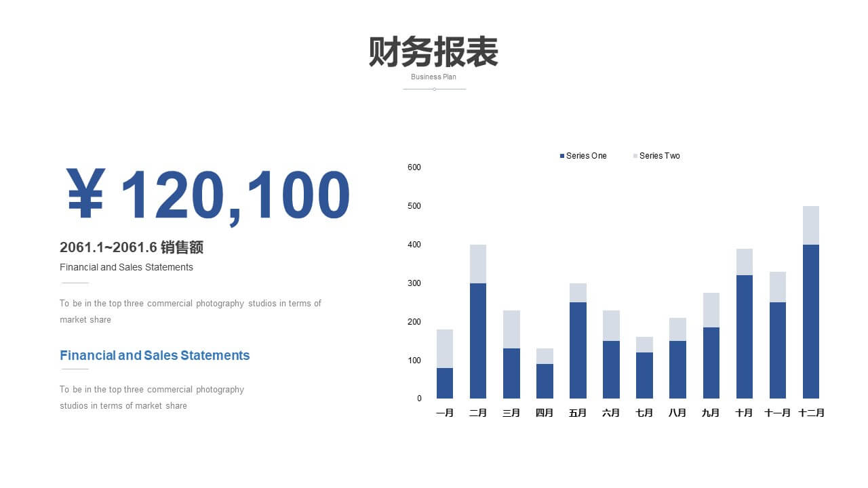The image size is (868, 488).
Task: Select the 2061.1~2061.6 销售额 heading
Action: point(132,247)
